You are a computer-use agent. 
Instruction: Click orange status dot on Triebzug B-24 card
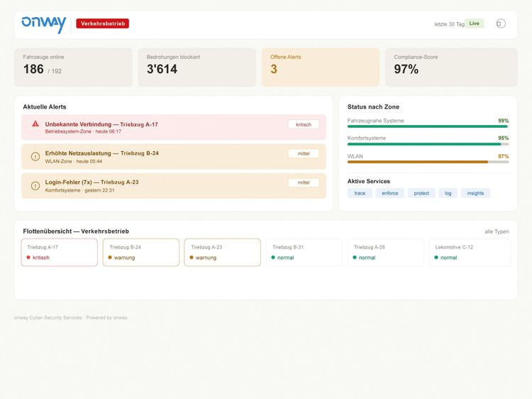pyautogui.click(x=110, y=258)
